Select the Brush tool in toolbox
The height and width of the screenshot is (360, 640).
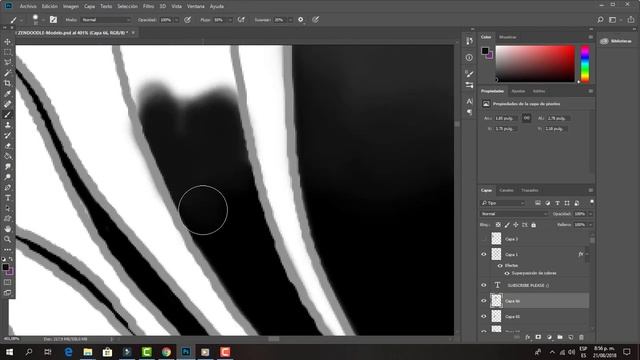[7, 115]
